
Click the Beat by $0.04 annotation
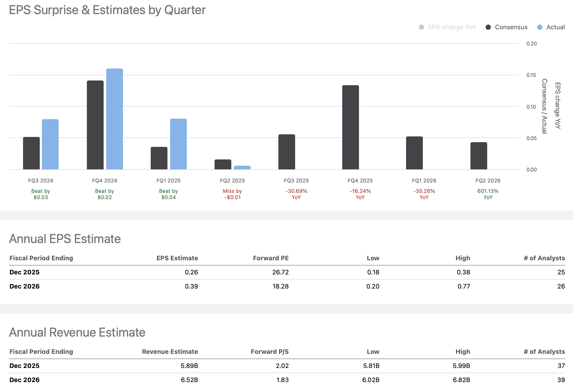[168, 194]
